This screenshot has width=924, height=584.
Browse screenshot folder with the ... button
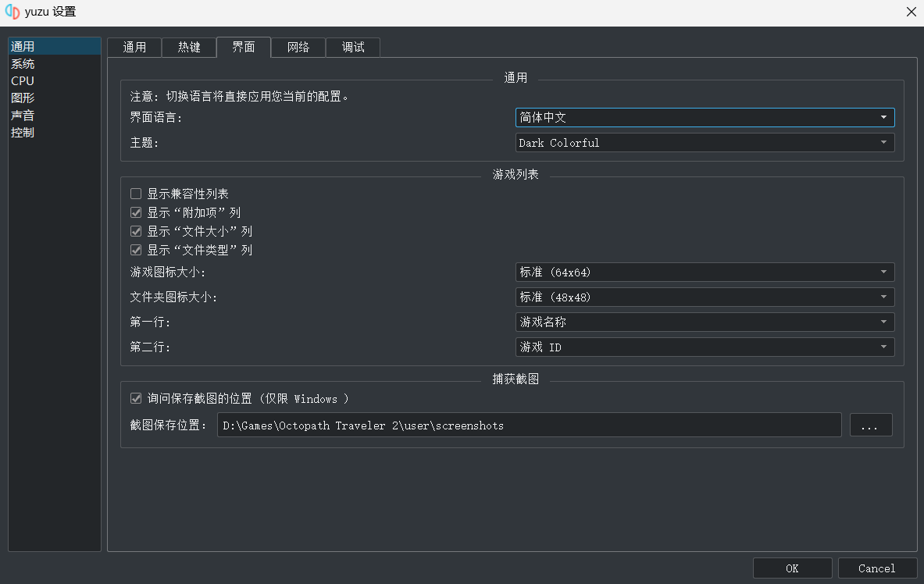[870, 426]
